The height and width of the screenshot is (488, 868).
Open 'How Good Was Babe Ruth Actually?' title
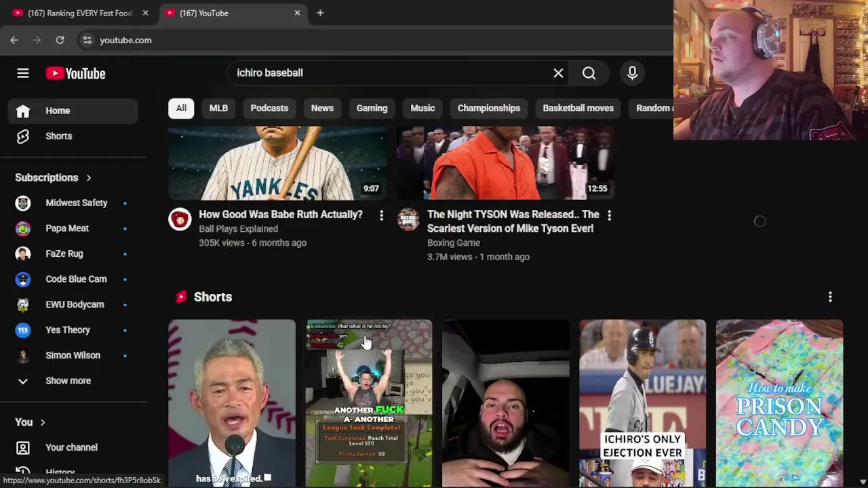[281, 214]
